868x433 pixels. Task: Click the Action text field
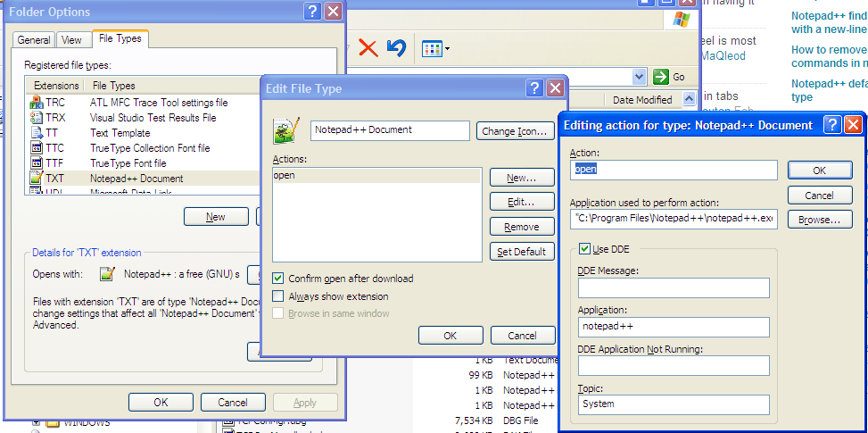coord(674,170)
